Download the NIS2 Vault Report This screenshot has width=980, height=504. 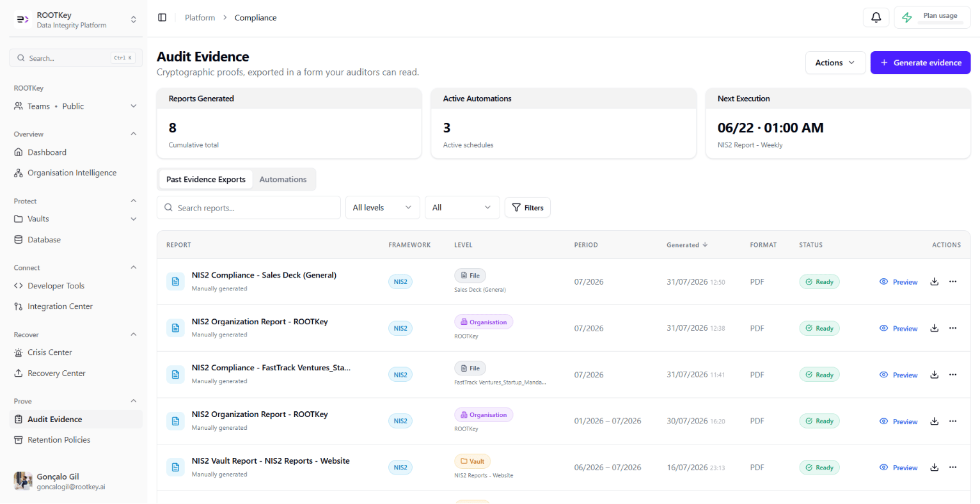[x=935, y=468]
